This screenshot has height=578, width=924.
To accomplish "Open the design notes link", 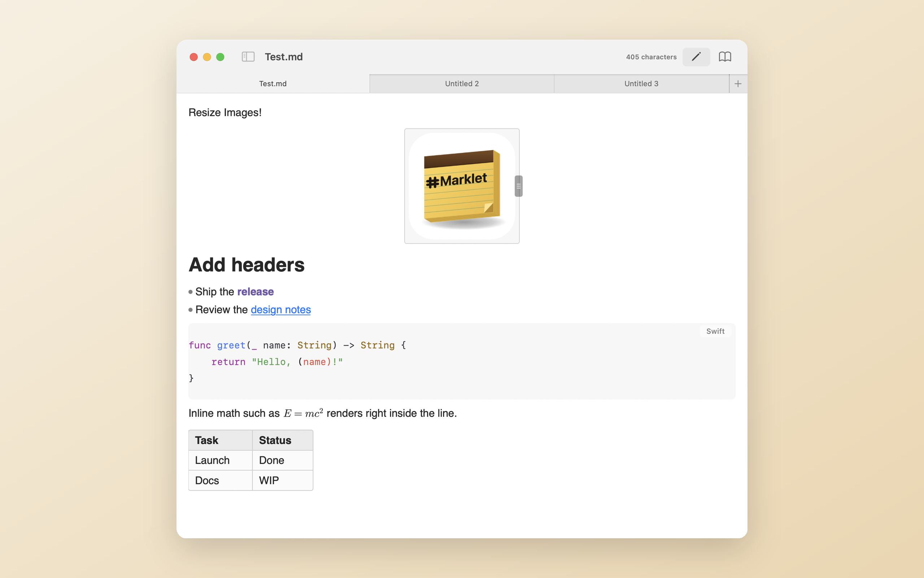I will coord(281,310).
